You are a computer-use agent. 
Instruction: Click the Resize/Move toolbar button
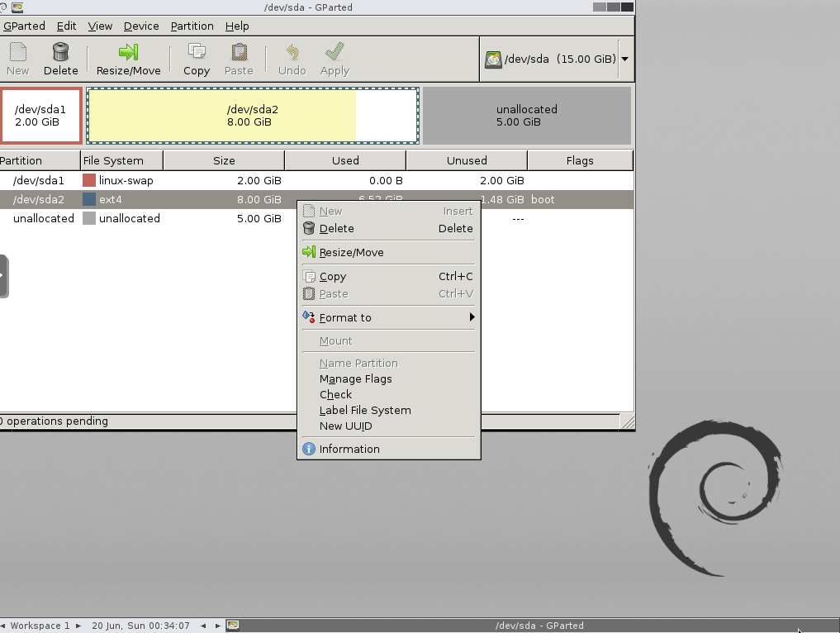click(128, 59)
